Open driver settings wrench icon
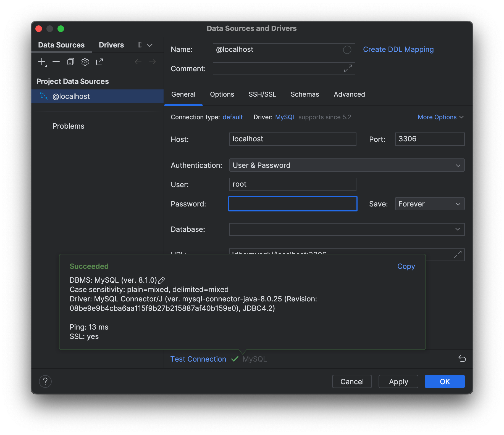The height and width of the screenshot is (435, 504). tap(85, 62)
